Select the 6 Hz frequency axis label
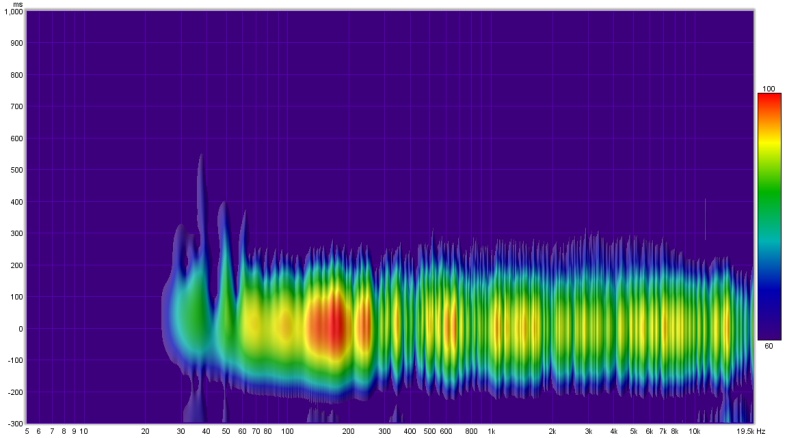 (x=39, y=431)
